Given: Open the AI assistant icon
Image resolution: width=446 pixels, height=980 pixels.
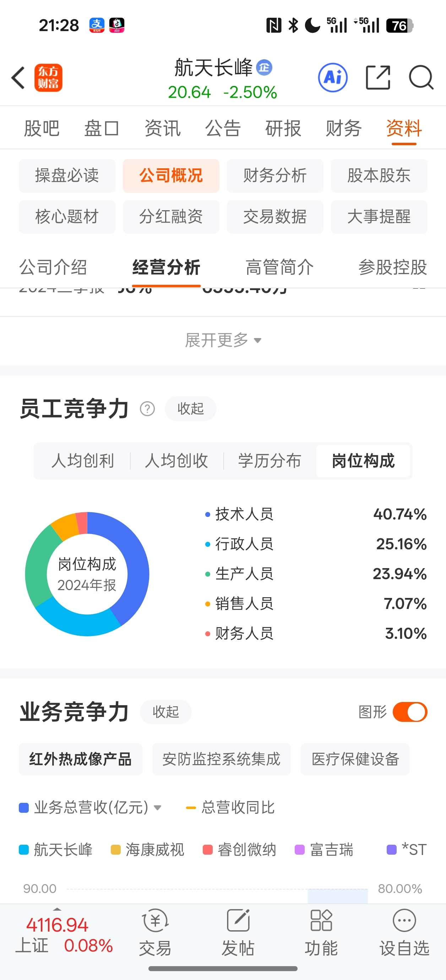Looking at the screenshot, I should (333, 78).
